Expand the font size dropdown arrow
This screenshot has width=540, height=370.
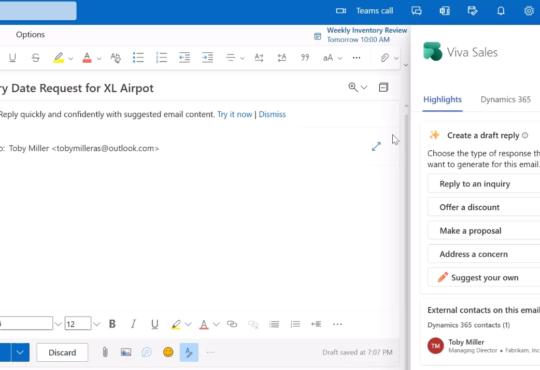pos(97,324)
